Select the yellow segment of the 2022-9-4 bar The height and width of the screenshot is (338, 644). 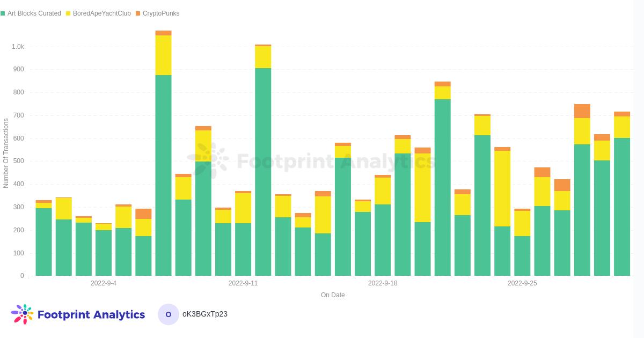point(104,227)
